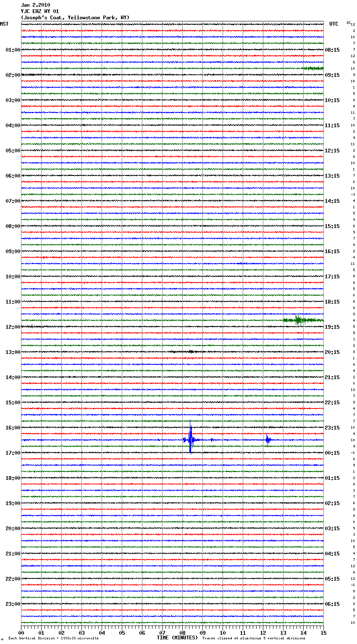The width and height of the screenshot is (357, 644).
Task: Click the green noise burst before the 02:00 trace
Action: click(x=312, y=68)
